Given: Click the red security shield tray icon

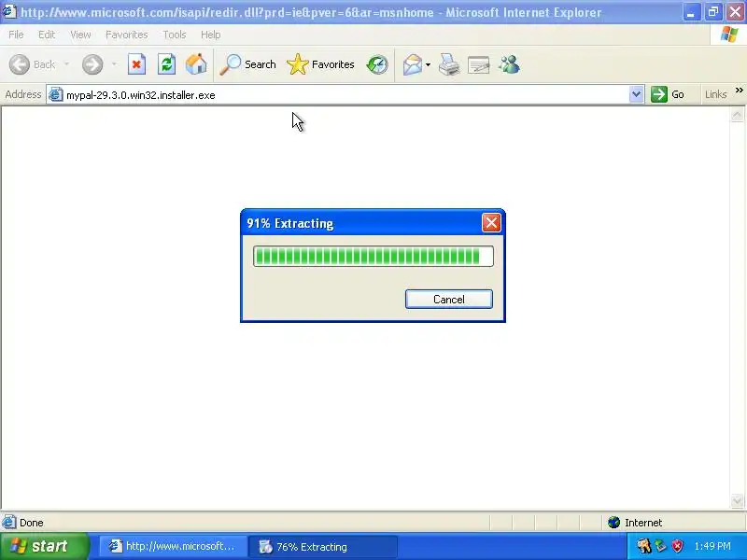Looking at the screenshot, I should pos(677,546).
